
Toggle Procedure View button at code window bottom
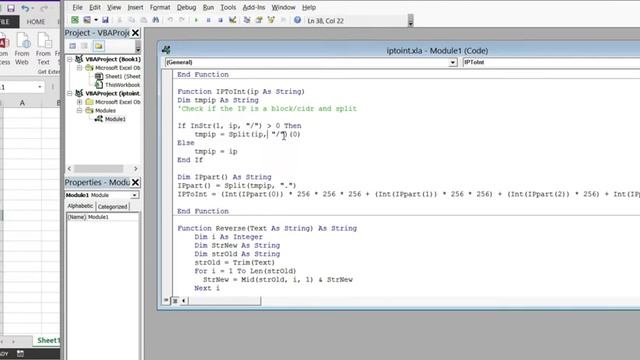166,301
